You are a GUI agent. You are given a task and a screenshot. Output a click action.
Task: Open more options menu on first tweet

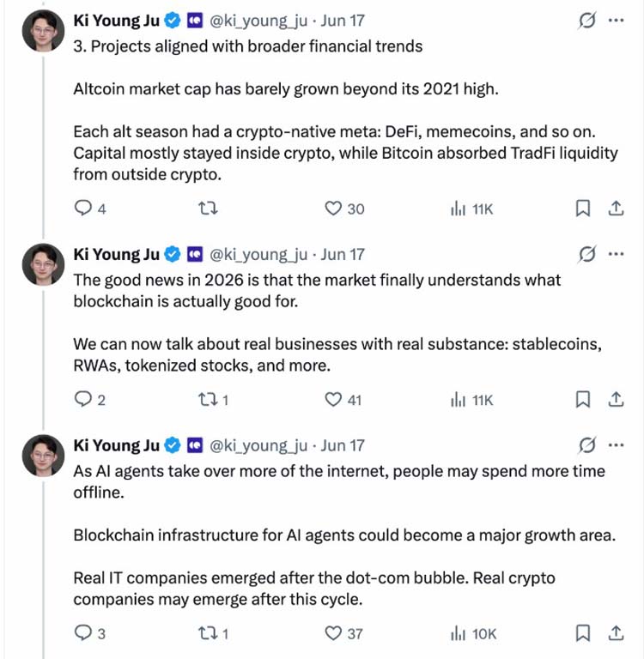(x=617, y=21)
